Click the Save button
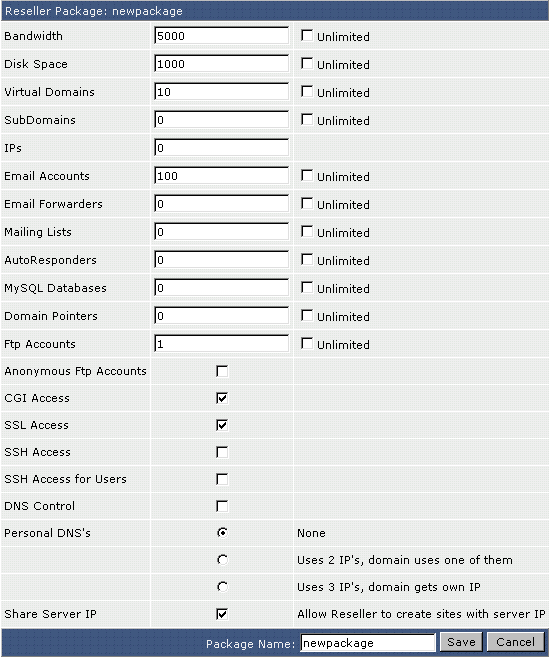 point(461,642)
